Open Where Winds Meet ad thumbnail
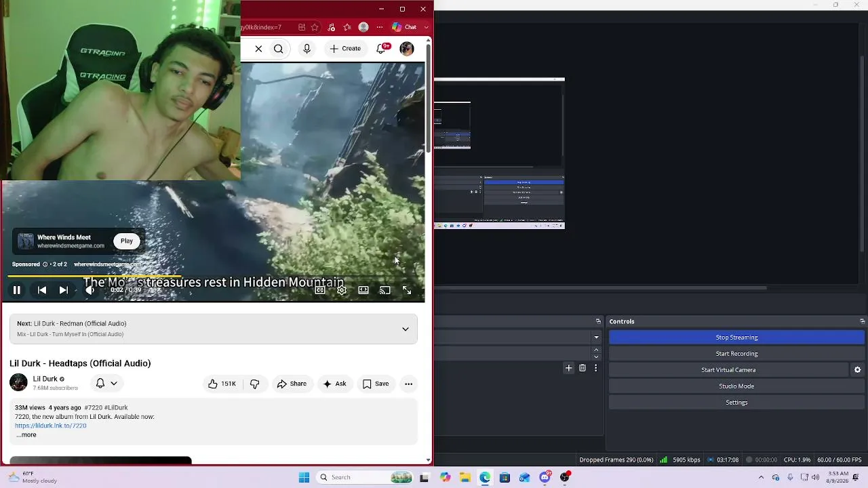Screen dimensions: 868x488 click(26, 241)
